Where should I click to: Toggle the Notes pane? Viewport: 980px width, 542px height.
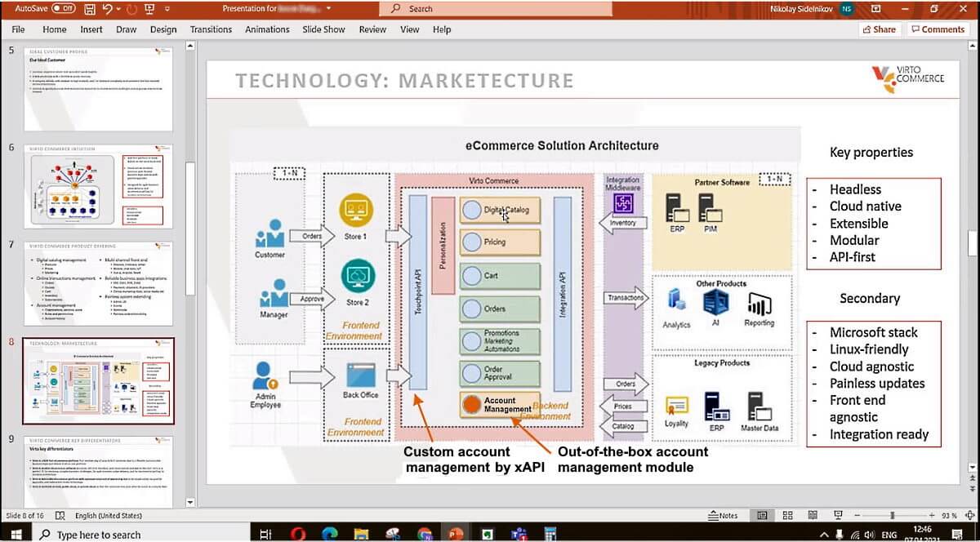click(723, 516)
